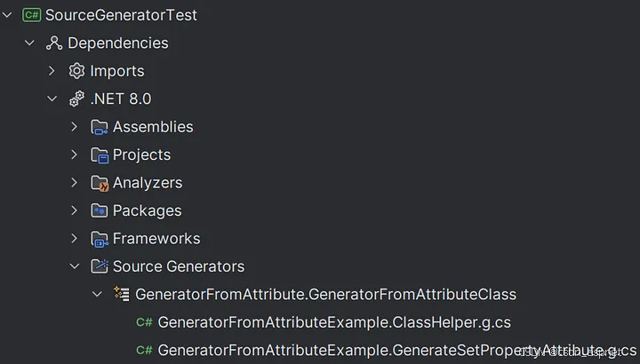Screen dimensions: 640x364
Task: Open GeneratorFromAttributeExample.ClassHelper.g.cs file
Action: (x=333, y=322)
